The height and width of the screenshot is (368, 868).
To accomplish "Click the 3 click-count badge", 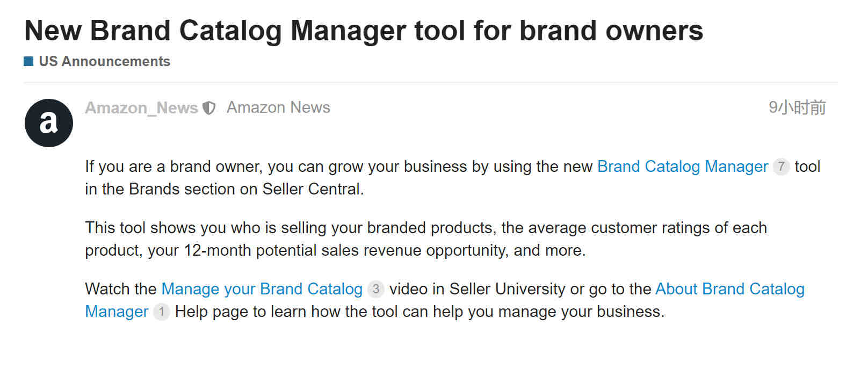I will (376, 289).
